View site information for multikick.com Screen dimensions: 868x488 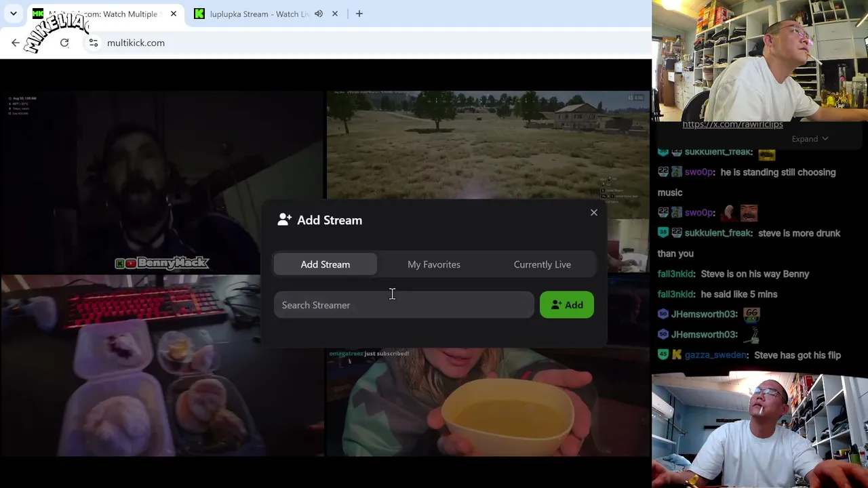pyautogui.click(x=94, y=43)
